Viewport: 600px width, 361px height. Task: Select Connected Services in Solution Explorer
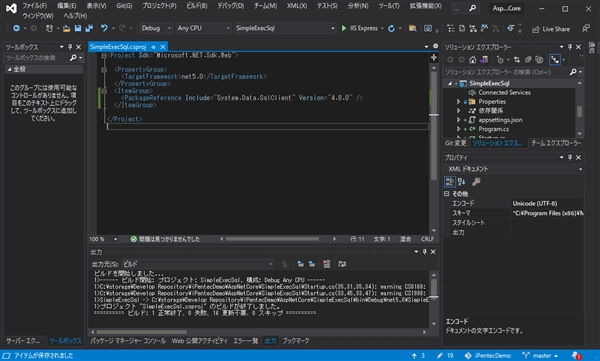[504, 92]
